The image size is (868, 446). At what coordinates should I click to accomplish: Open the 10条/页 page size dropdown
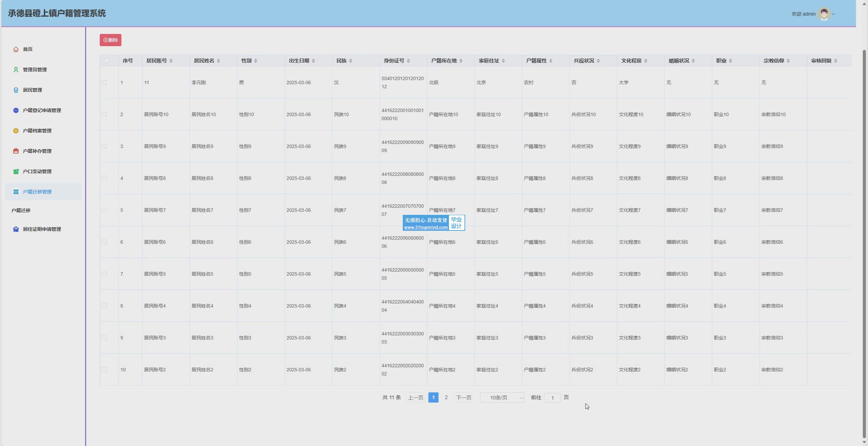coord(502,398)
